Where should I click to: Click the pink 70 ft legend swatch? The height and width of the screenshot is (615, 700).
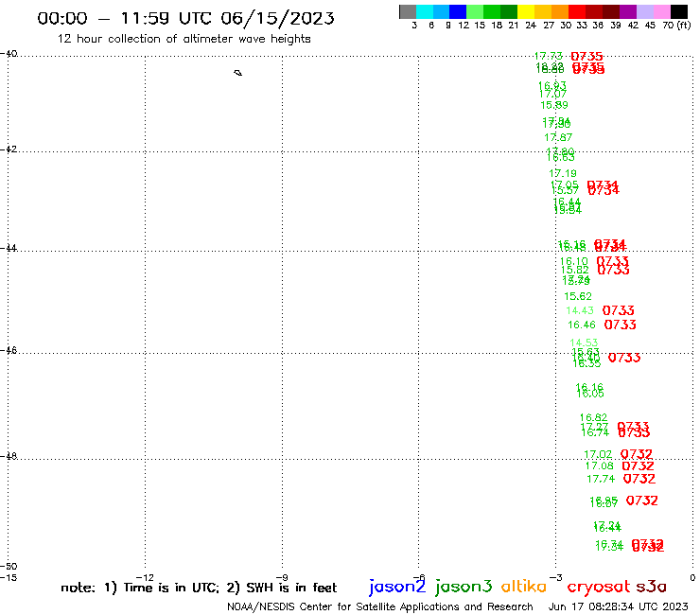pyautogui.click(x=661, y=11)
